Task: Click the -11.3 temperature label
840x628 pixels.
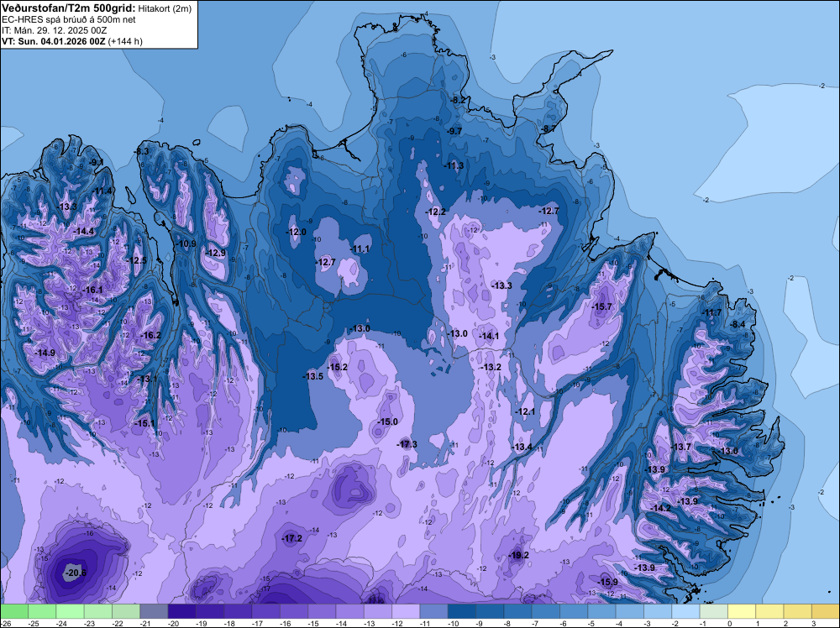Action: click(454, 165)
